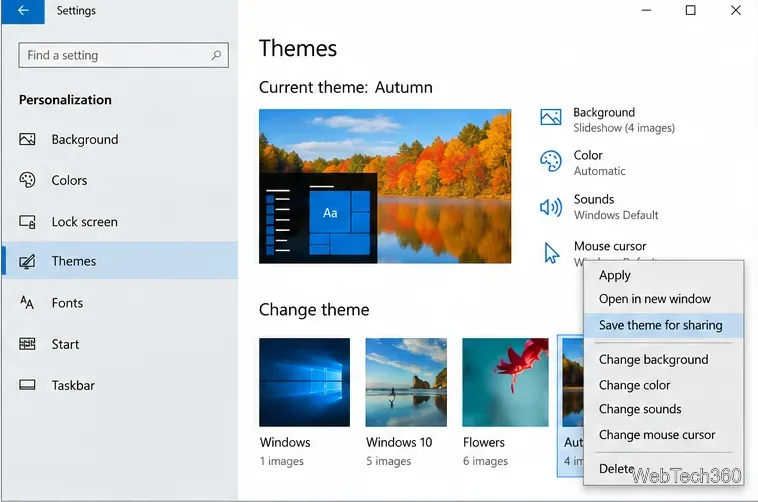This screenshot has width=758, height=502.
Task: Choose Open in new window
Action: coord(663,299)
